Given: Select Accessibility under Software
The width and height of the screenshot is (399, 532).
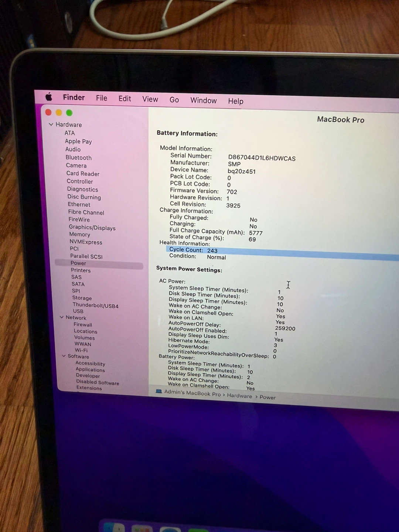Looking at the screenshot, I should click(91, 364).
